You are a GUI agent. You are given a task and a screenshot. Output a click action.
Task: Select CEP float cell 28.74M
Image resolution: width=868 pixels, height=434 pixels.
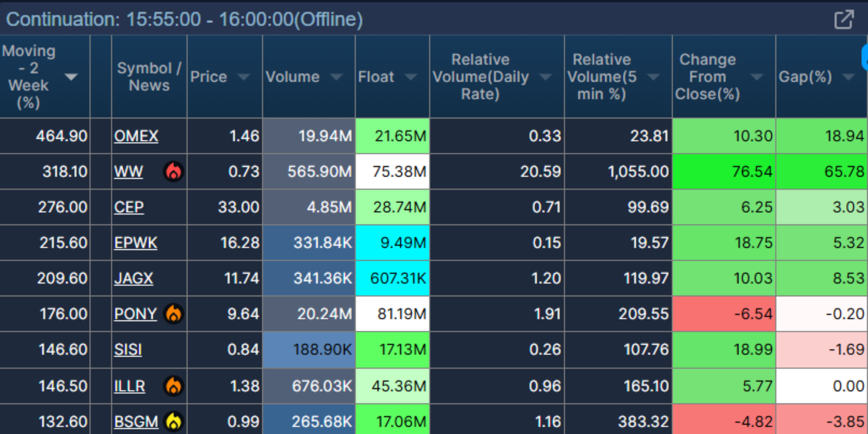[x=393, y=207]
